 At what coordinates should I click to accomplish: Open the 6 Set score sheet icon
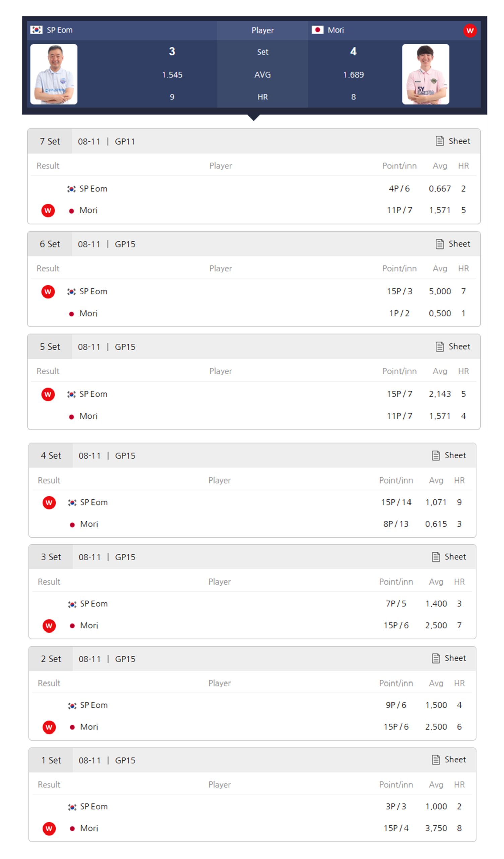[439, 244]
